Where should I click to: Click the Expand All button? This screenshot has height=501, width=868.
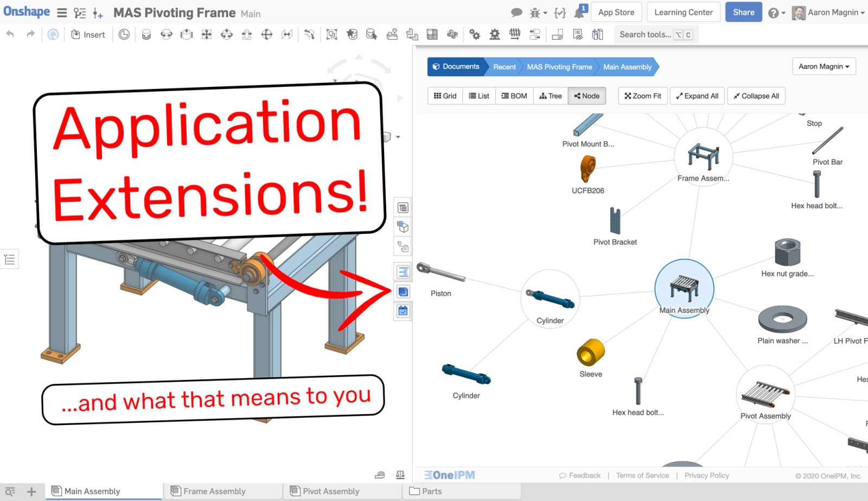tap(697, 96)
